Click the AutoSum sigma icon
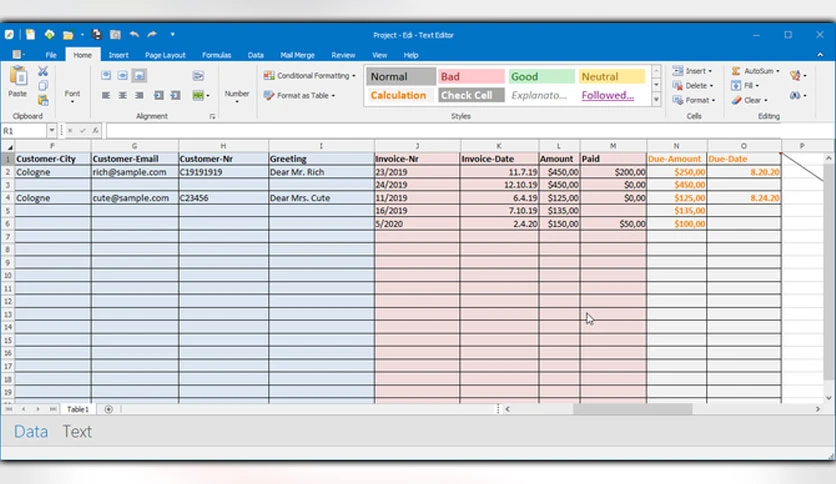 (x=736, y=71)
